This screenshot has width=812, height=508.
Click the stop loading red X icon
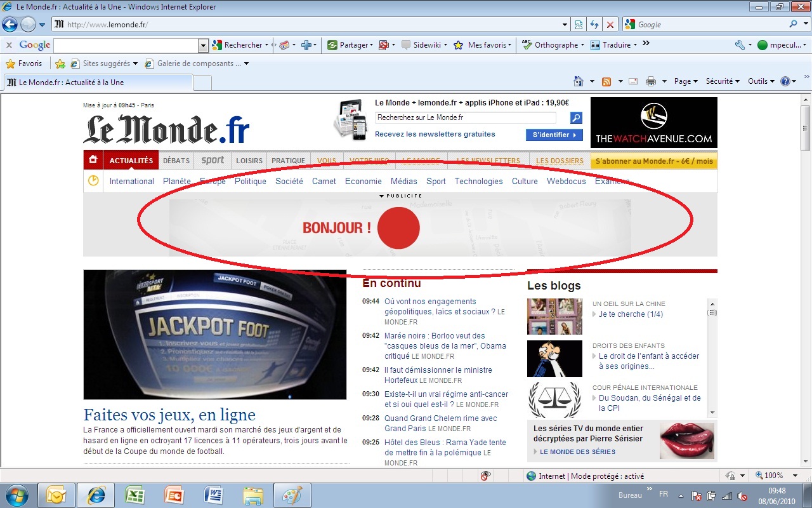pyautogui.click(x=610, y=25)
